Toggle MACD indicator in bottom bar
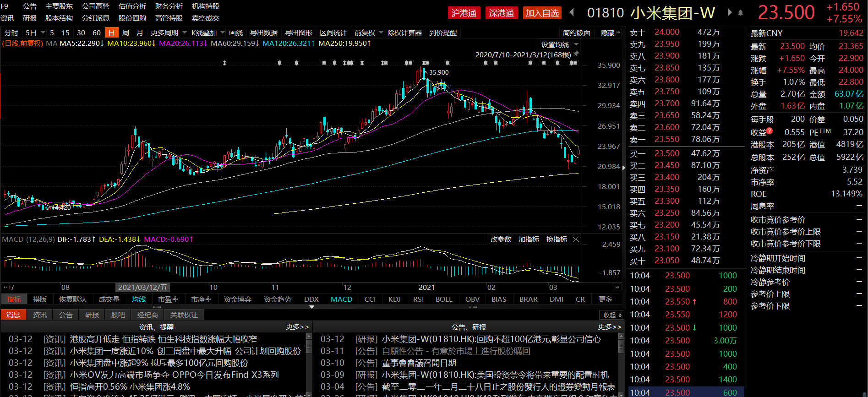This screenshot has height=397, width=868. click(x=341, y=299)
